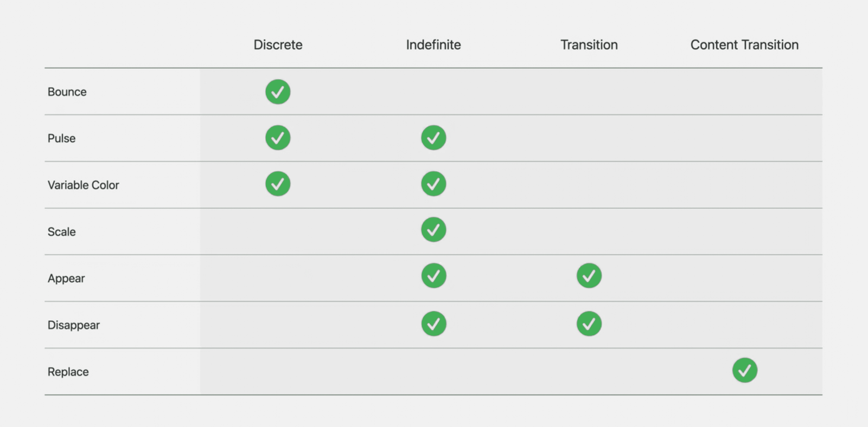Click the Transition column header

[589, 45]
